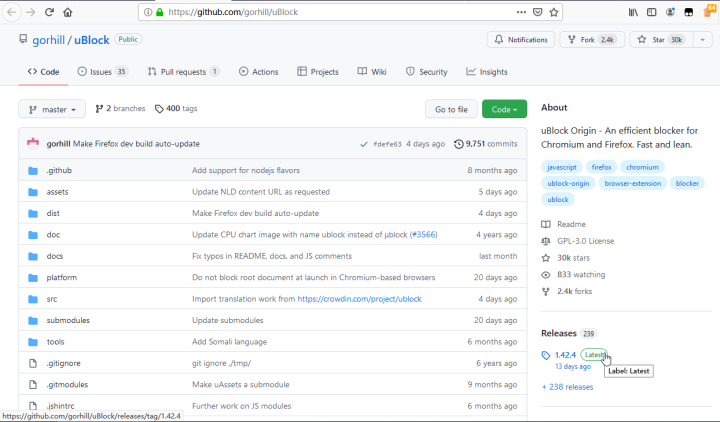Click the Go to file button

point(451,109)
